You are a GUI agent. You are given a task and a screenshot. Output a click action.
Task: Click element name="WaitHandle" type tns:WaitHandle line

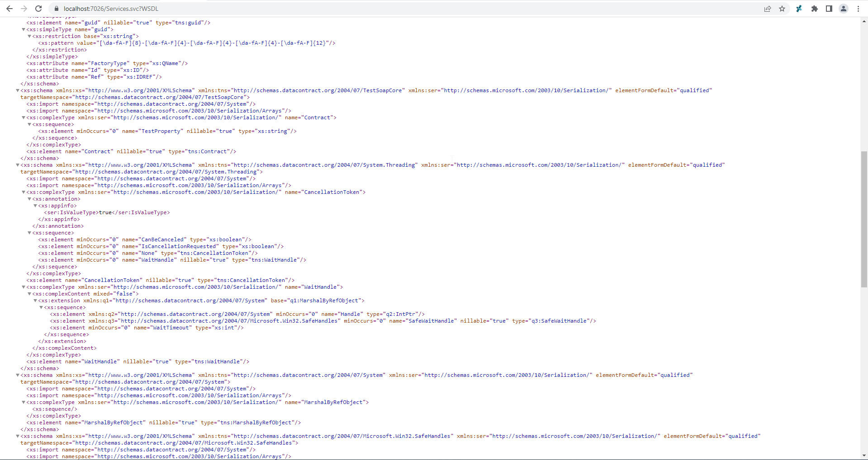pos(138,362)
